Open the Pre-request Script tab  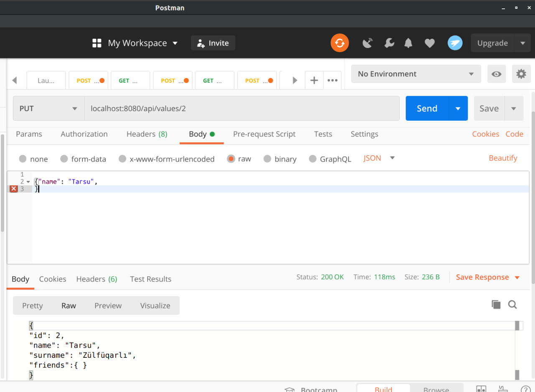[264, 134]
